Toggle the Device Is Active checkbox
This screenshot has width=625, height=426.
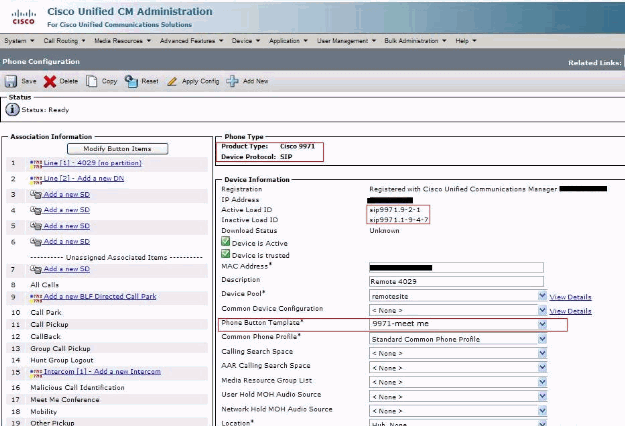(226, 241)
